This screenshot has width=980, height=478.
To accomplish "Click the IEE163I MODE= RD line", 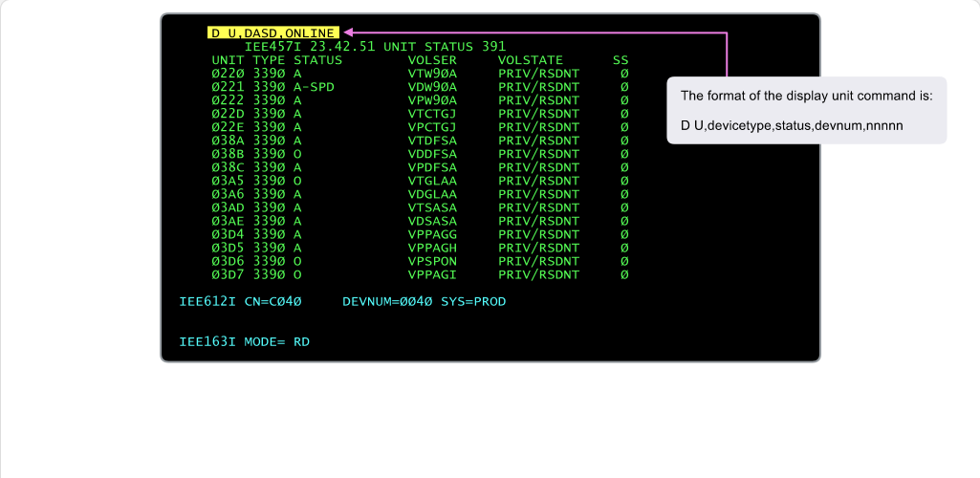I will 245,342.
